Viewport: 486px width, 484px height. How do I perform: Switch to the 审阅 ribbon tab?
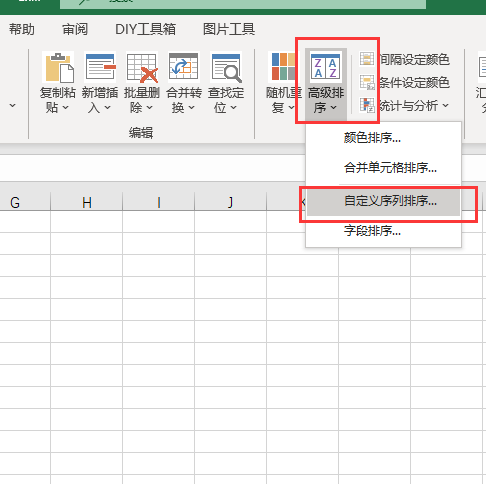(x=75, y=29)
